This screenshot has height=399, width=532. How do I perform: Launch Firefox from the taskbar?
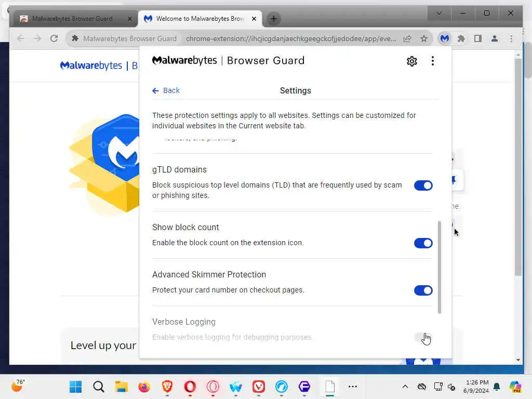pyautogui.click(x=144, y=387)
